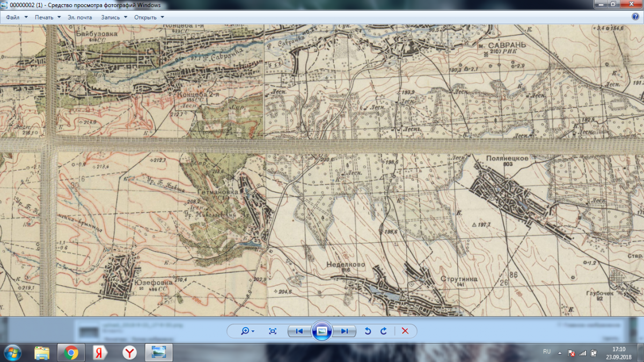Open Windows Explorer folder in taskbar
Image resolution: width=644 pixels, height=362 pixels.
pos(42,352)
